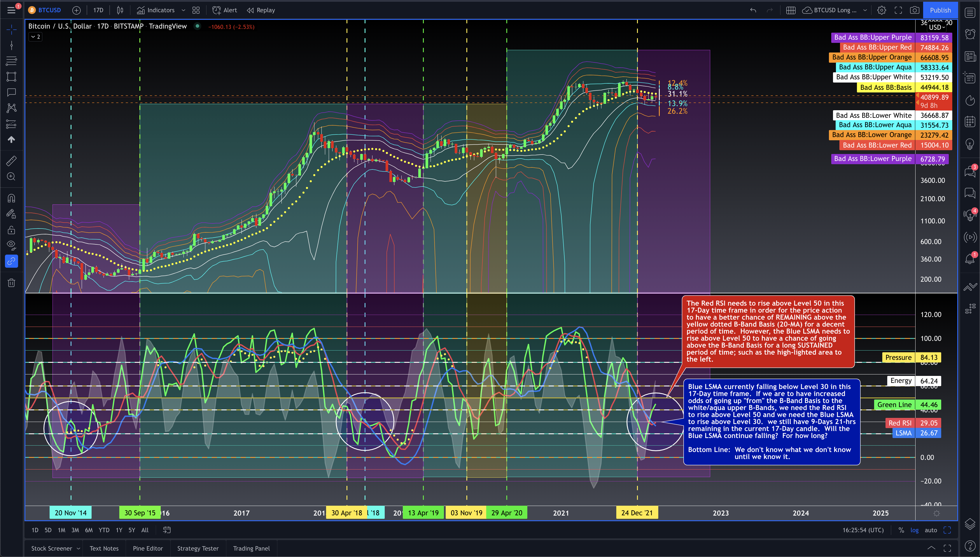Toggle drawing sync link tool
980x557 pixels.
(x=11, y=261)
